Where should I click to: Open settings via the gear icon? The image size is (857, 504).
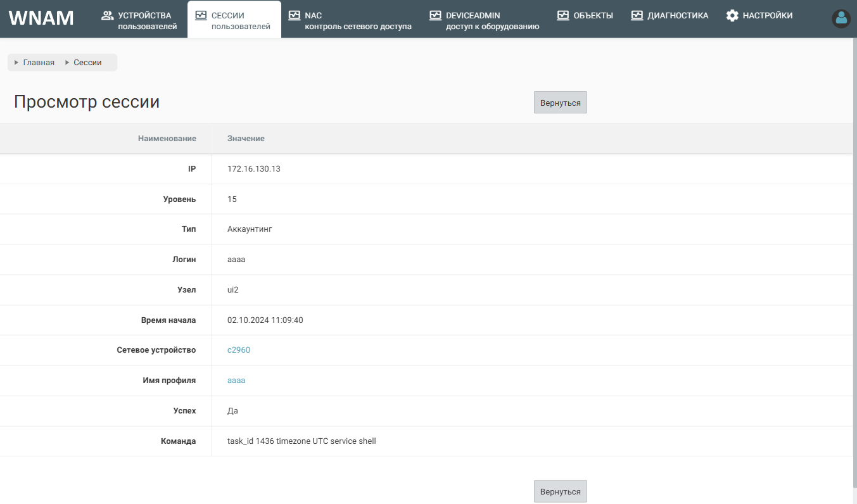732,15
